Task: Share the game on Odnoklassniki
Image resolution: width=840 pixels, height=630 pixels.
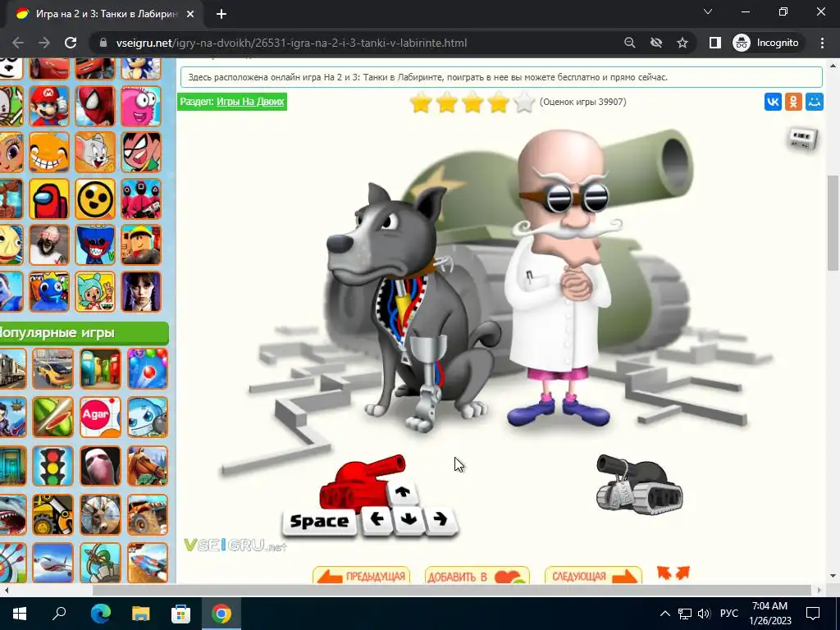Action: tap(793, 102)
